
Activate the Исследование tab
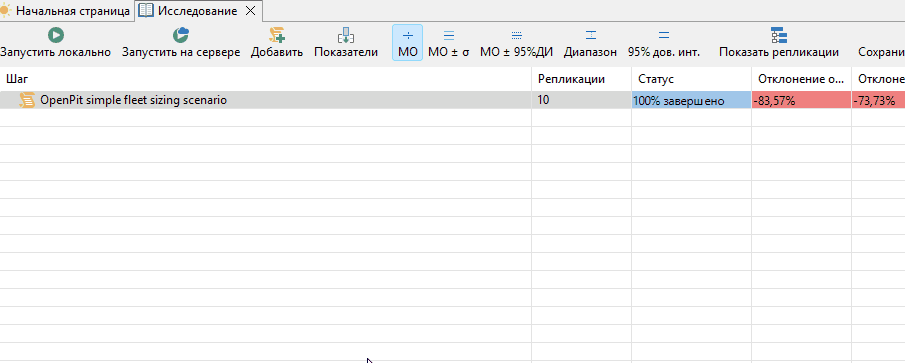pyautogui.click(x=197, y=11)
